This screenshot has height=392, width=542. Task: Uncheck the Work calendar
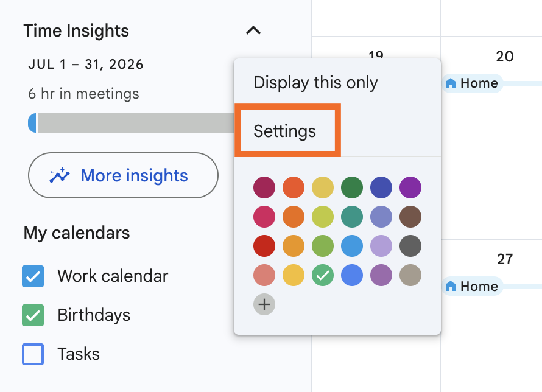[32, 276]
